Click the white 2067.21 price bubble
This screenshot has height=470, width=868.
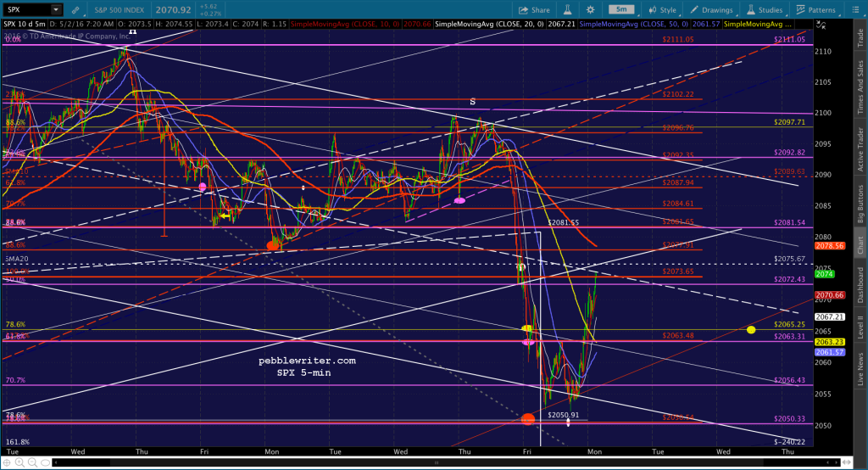[830, 317]
